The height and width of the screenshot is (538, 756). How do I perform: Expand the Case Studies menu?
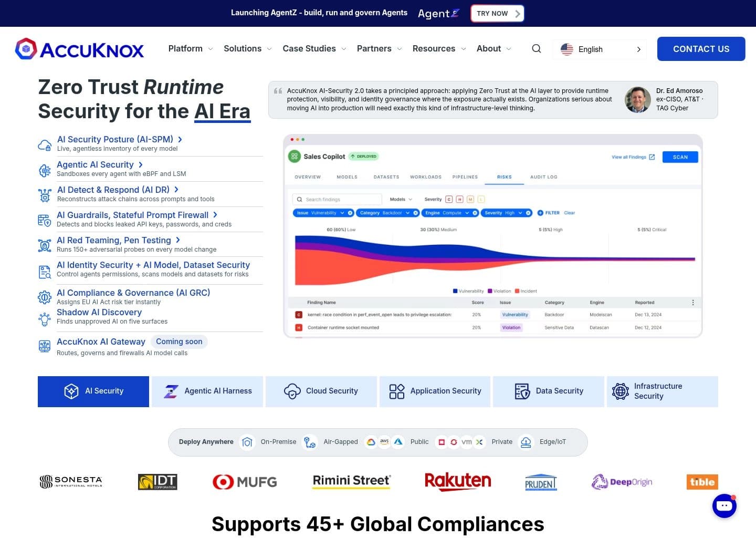(314, 49)
